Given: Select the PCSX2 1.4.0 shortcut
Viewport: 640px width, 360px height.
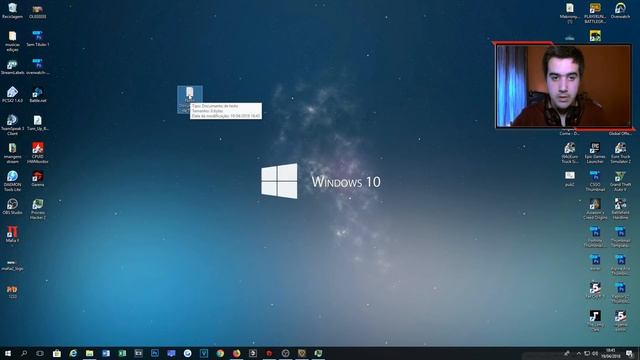Looking at the screenshot, I should pyautogui.click(x=12, y=95).
